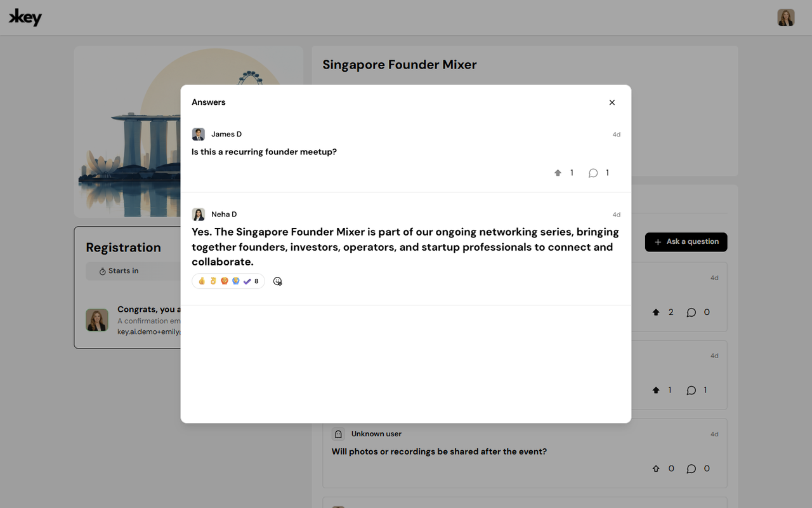This screenshot has height=508, width=812.
Task: Click the Registration heading
Action: tap(124, 248)
